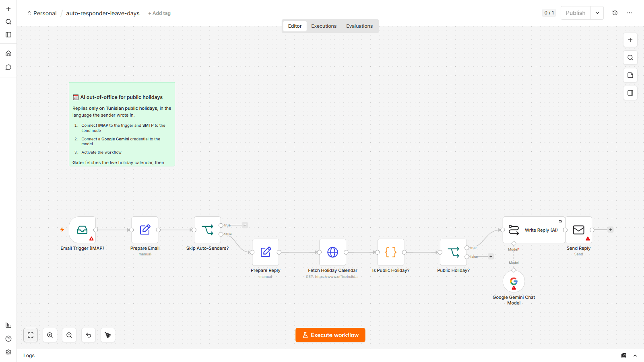
Task: Expand the Publish dropdown arrow
Action: coord(597,13)
